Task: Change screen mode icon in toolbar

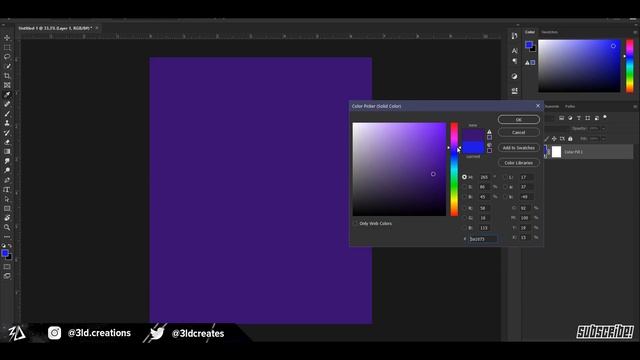Action: click(x=7, y=276)
